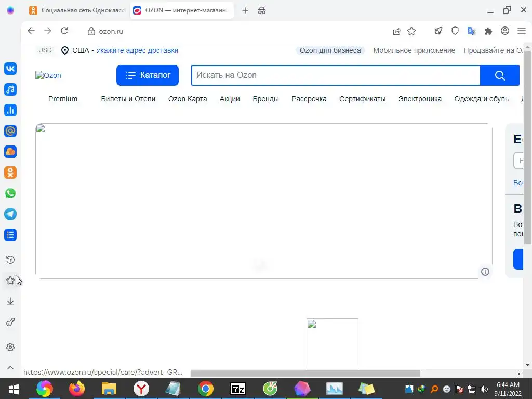Viewport: 532px width, 399px height.
Task: Open the incognito mode icon beside new tab
Action: 262,10
